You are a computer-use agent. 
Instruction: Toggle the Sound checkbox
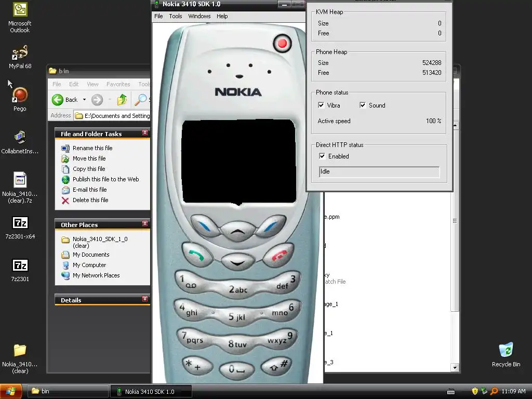click(x=362, y=105)
